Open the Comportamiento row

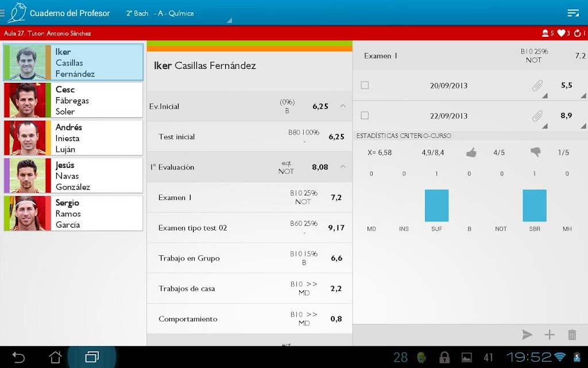point(249,319)
